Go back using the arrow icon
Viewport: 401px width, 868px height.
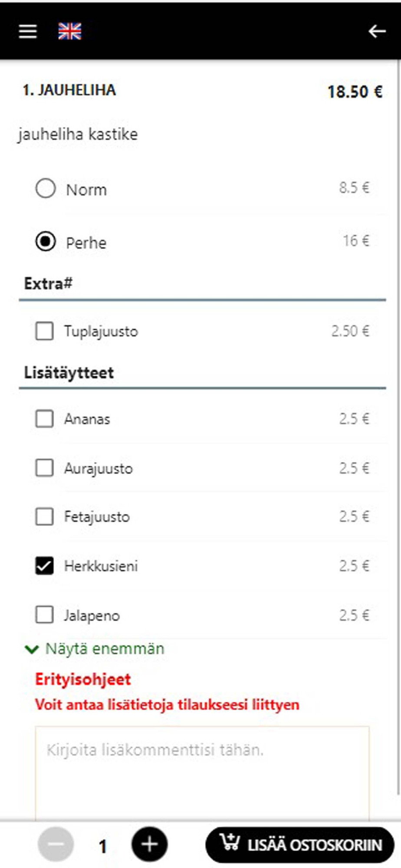[377, 31]
